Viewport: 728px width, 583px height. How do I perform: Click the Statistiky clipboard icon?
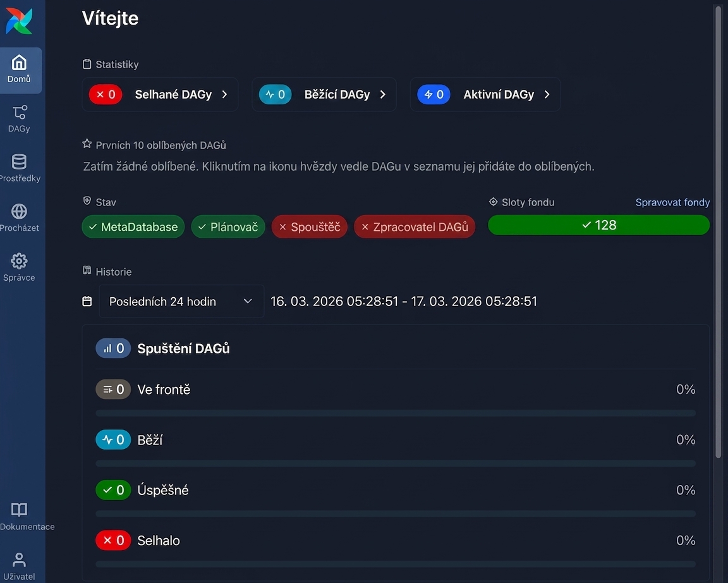click(87, 64)
